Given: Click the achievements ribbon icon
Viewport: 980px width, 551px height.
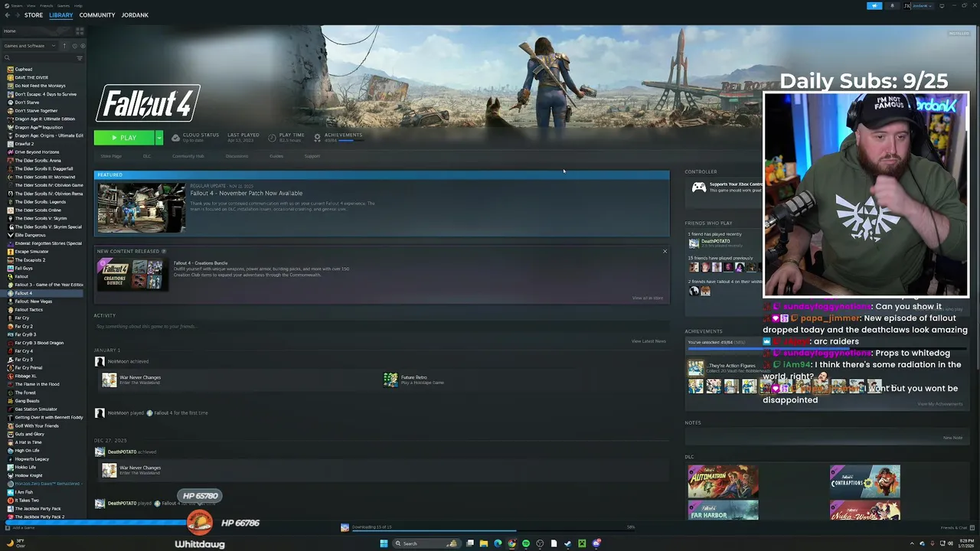Looking at the screenshot, I should coord(317,138).
